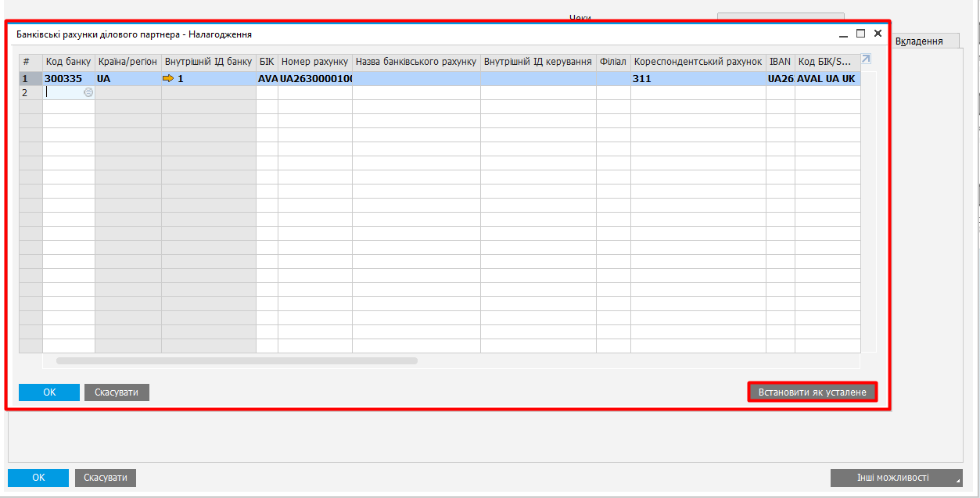Image resolution: width=980 pixels, height=498 pixels.
Task: Click the expand table icon above the grid
Action: [x=866, y=59]
